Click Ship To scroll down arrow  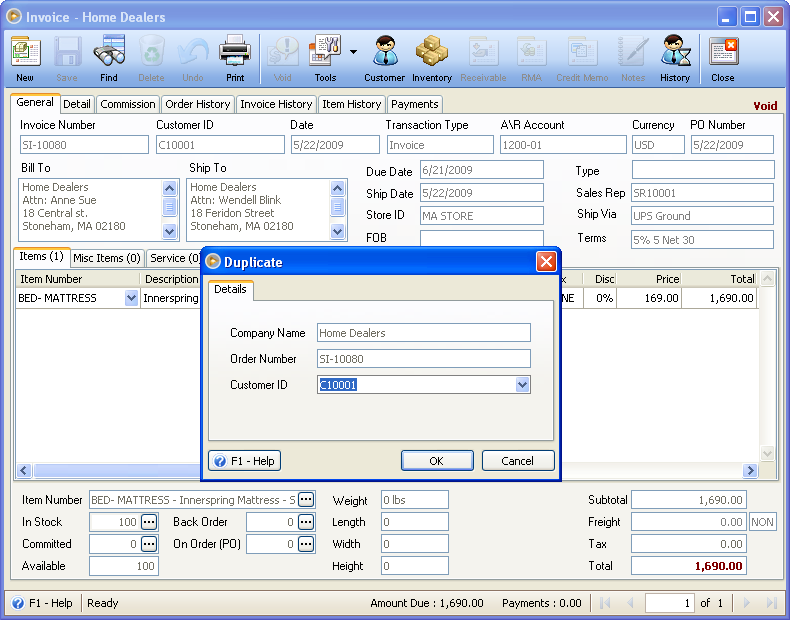[x=338, y=232]
